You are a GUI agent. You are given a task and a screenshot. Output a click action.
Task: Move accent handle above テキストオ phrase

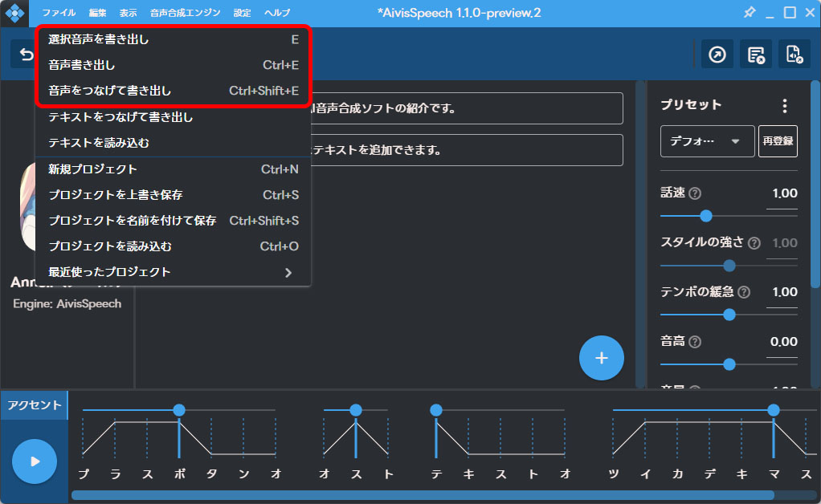(436, 410)
